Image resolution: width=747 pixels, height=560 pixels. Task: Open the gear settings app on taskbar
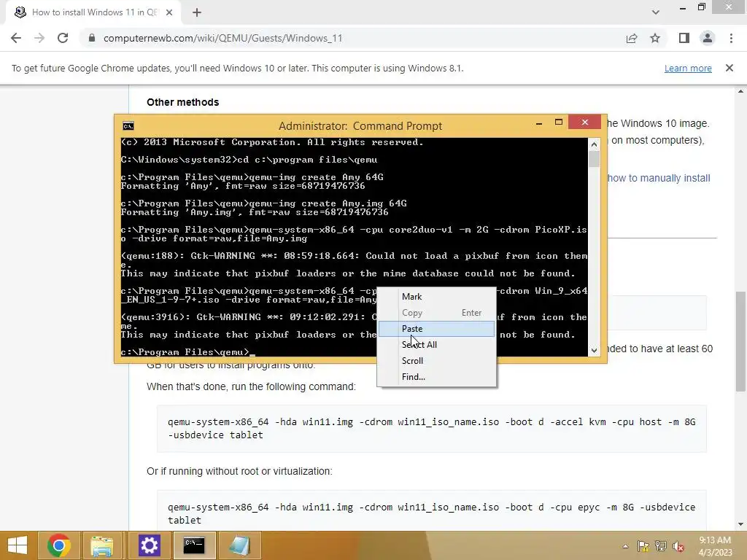(x=149, y=545)
